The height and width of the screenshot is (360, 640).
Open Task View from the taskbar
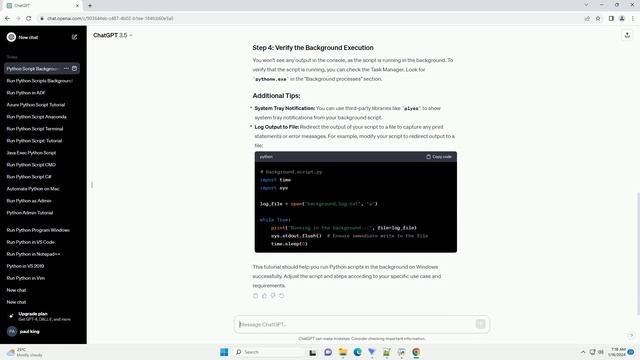pyautogui.click(x=313, y=352)
